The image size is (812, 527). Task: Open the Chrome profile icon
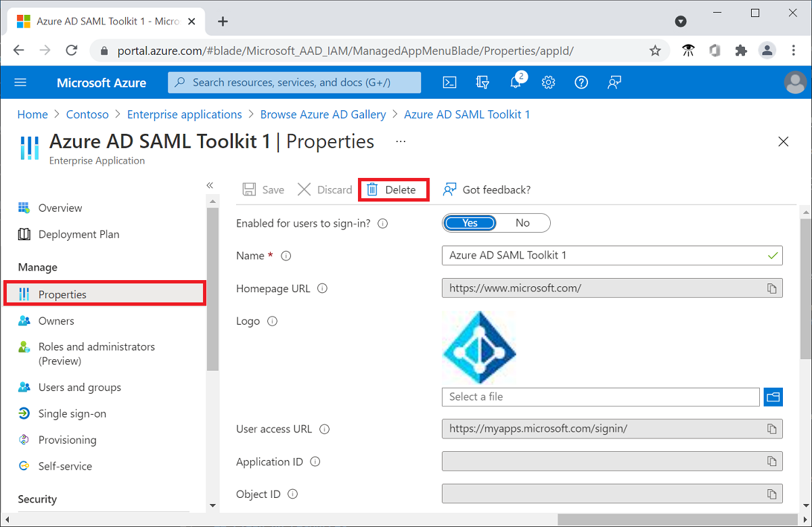tap(767, 51)
